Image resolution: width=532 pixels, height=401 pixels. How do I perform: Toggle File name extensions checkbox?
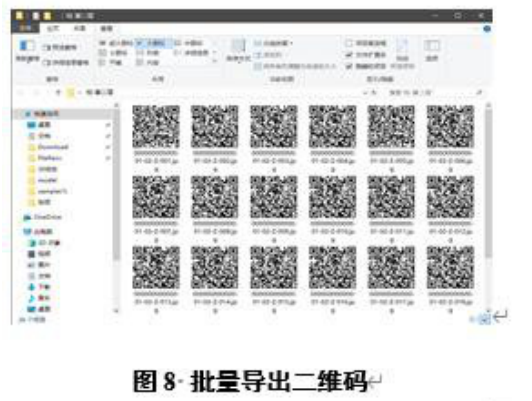click(x=366, y=55)
